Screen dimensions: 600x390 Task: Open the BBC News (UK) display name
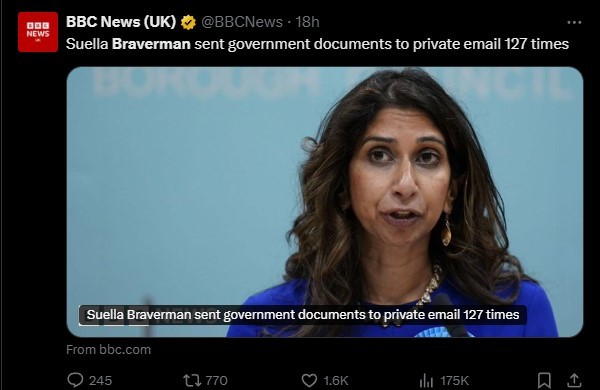tap(121, 22)
